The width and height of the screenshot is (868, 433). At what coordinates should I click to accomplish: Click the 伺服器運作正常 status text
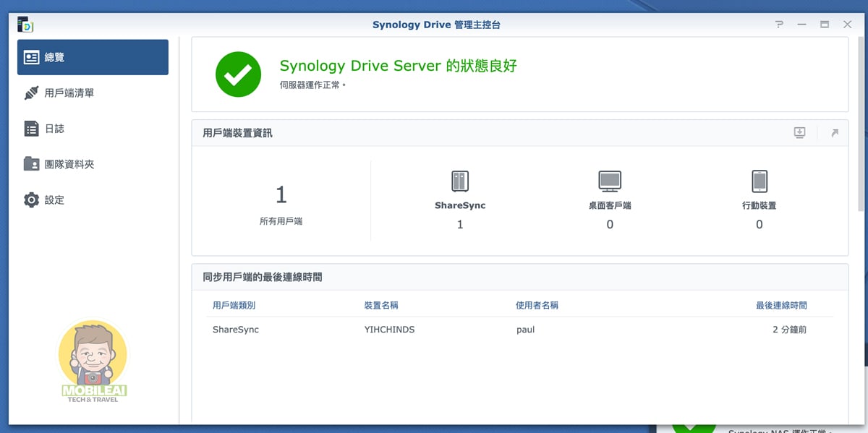[313, 85]
